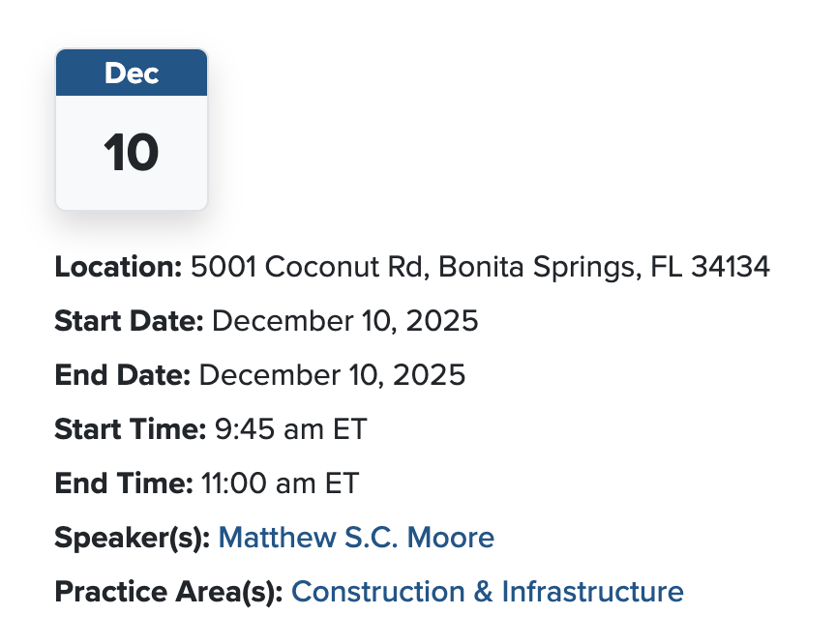Image resolution: width=836 pixels, height=644 pixels.
Task: Click the blue Dec calendar header
Action: coord(132,73)
